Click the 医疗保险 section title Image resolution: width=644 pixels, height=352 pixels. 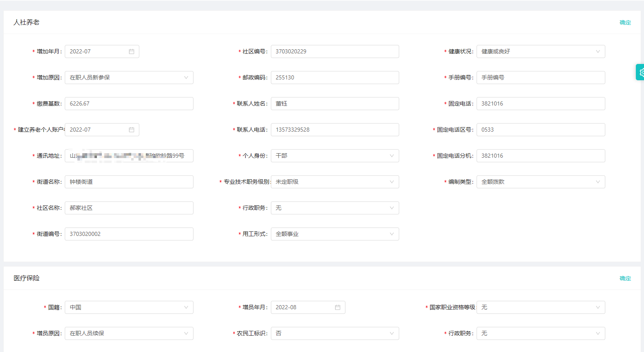click(26, 278)
